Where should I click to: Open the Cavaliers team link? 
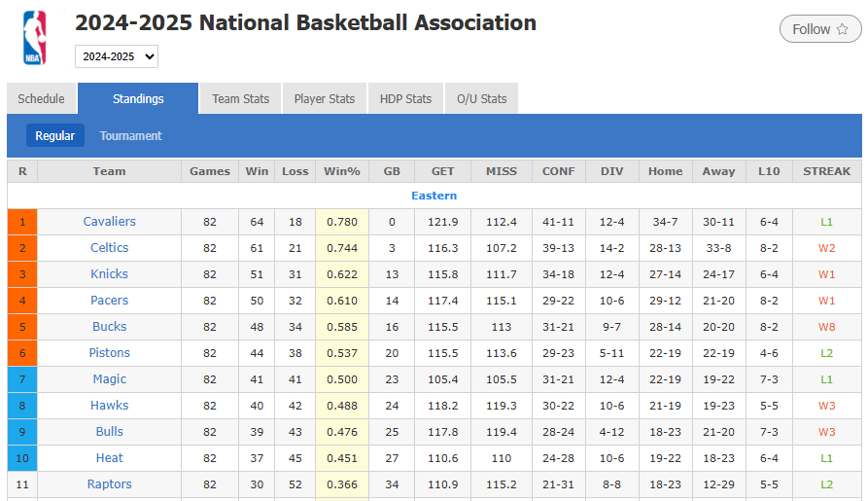point(109,222)
